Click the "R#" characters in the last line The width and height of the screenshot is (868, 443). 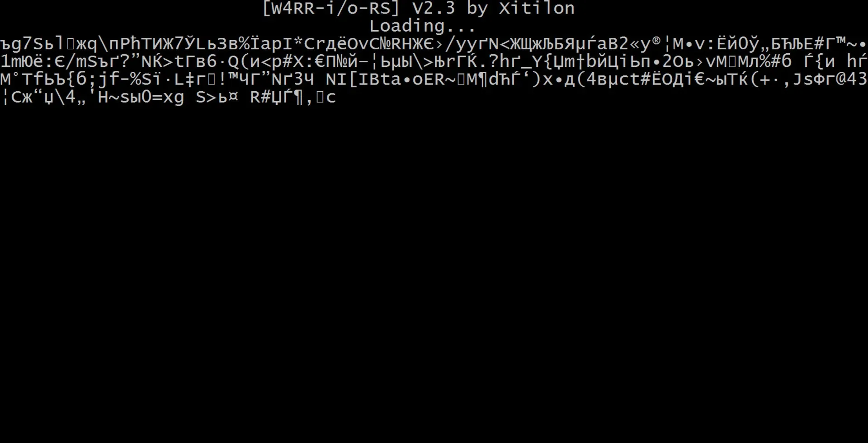coord(260,97)
